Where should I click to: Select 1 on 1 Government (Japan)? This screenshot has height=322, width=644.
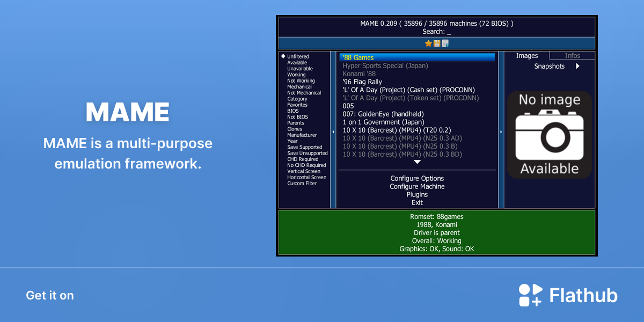tap(383, 122)
